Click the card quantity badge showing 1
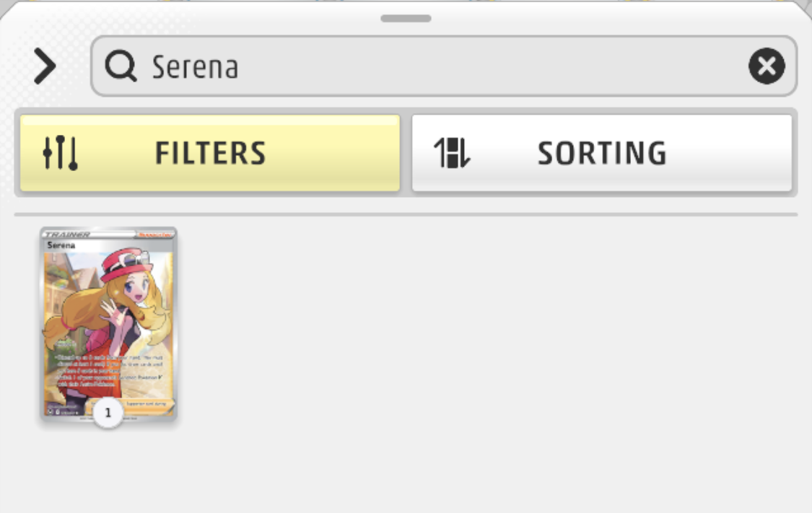Image resolution: width=812 pixels, height=513 pixels. 108,413
